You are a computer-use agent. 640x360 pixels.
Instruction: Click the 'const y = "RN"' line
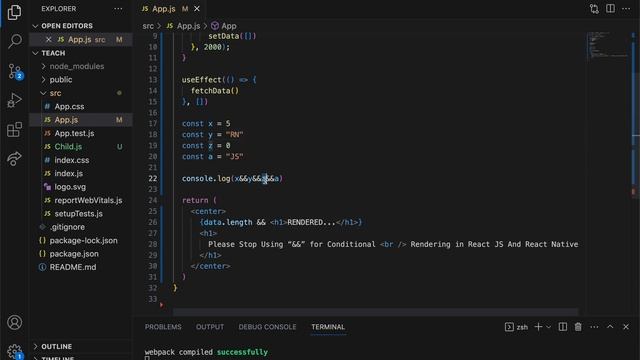pos(213,135)
